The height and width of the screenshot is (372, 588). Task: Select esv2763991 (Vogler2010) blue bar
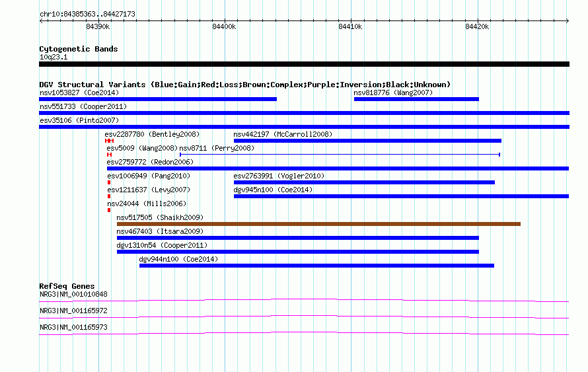[x=364, y=182]
